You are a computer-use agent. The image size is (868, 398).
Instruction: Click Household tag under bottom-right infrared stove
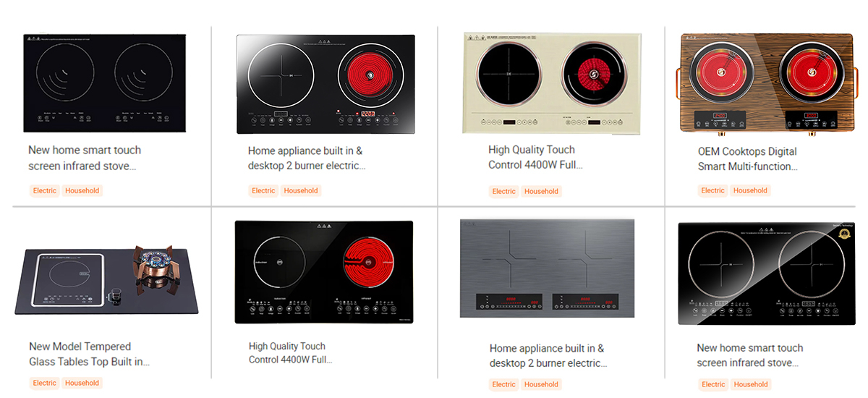click(x=751, y=384)
